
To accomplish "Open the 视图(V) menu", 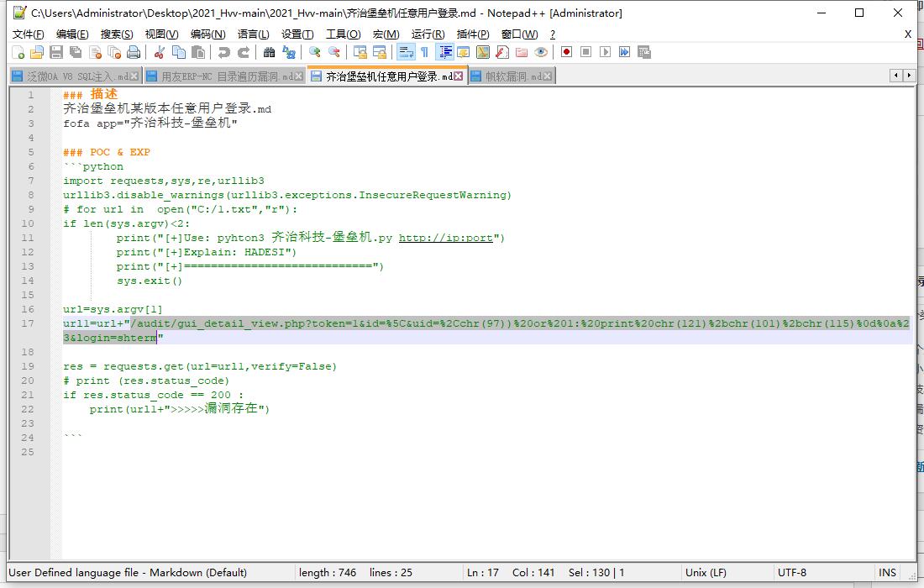I will tap(161, 34).
